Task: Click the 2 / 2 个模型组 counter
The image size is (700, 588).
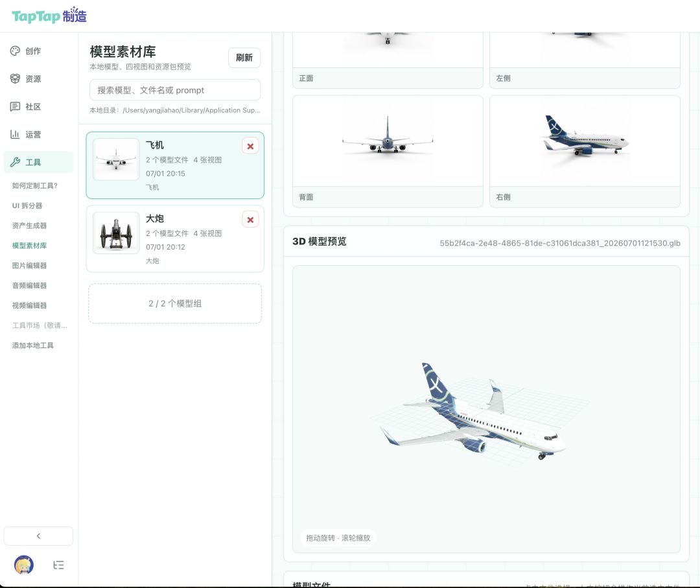Action: point(175,303)
